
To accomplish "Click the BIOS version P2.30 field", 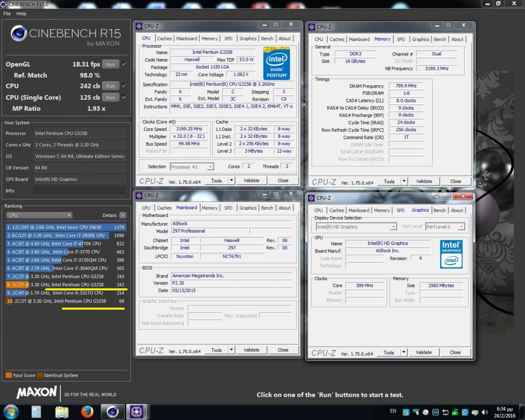I will [231, 283].
